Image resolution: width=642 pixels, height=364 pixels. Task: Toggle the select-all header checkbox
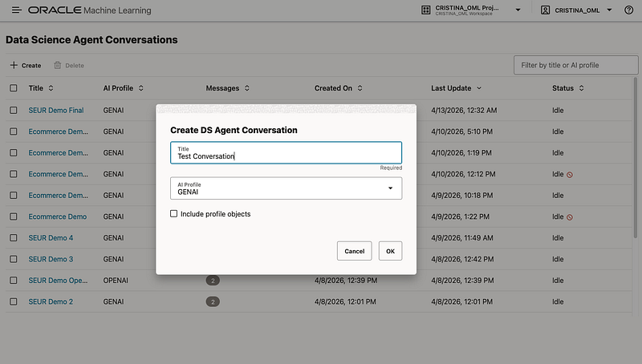[x=14, y=88]
